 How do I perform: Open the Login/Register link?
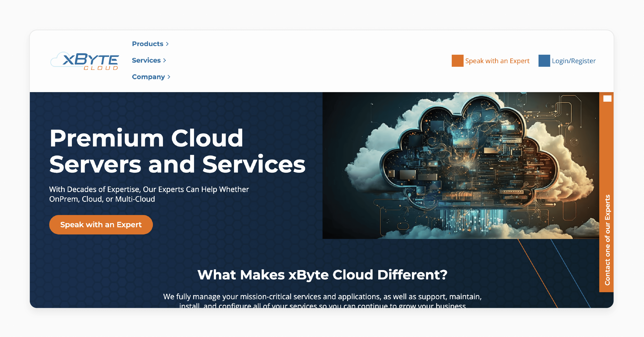click(574, 61)
